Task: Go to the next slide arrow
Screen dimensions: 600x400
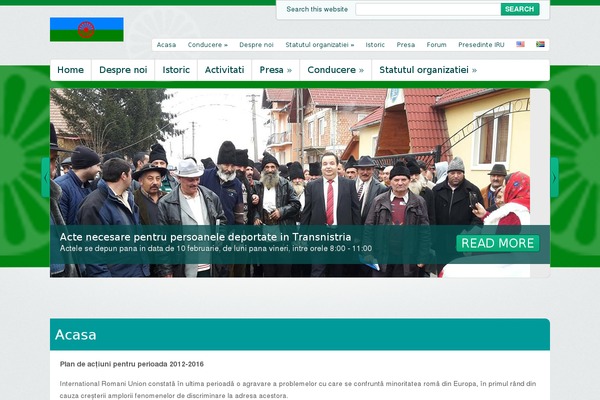Action: coord(554,178)
